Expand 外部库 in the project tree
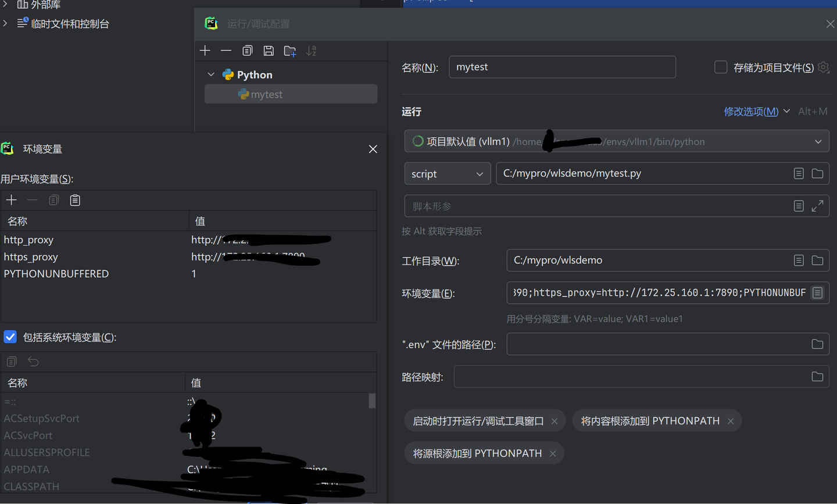837x504 pixels. (5, 5)
